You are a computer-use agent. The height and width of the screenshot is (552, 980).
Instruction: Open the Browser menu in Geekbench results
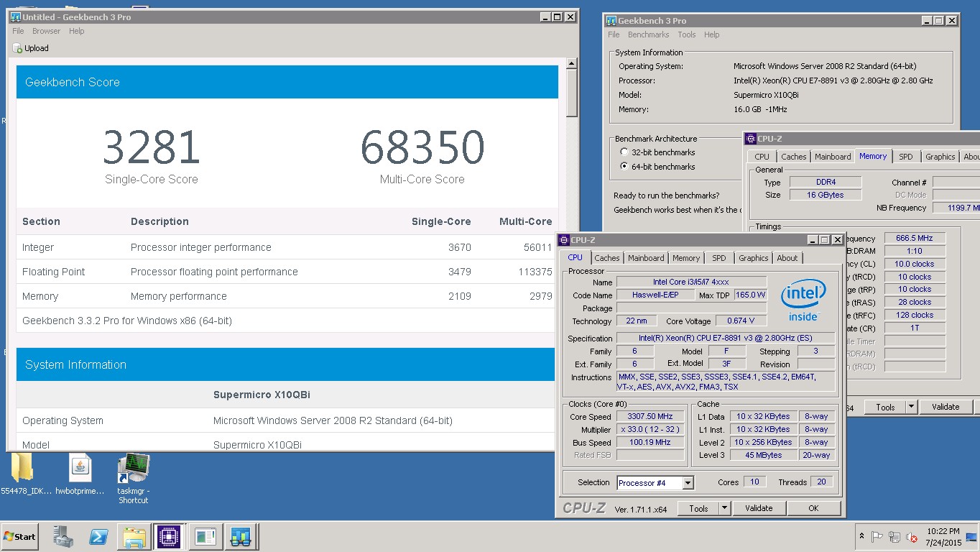[x=46, y=31]
